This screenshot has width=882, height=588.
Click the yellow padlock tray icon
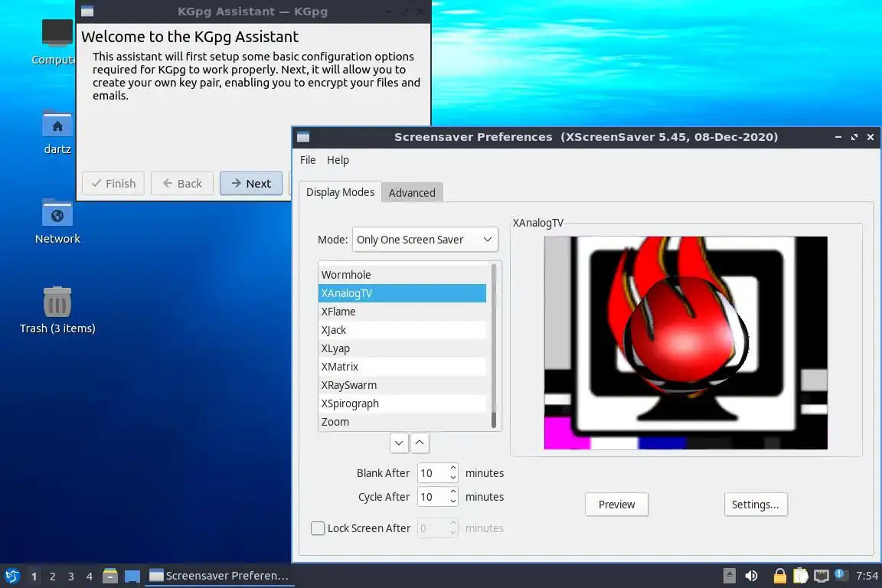tap(779, 576)
